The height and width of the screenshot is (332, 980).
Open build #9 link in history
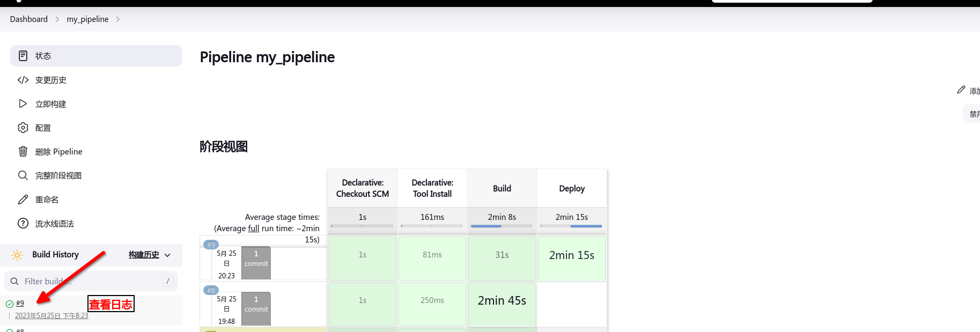point(20,304)
